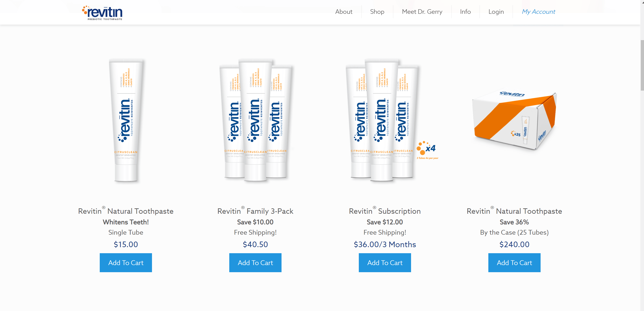Select the Shop navigation tab
The width and height of the screenshot is (644, 311).
[377, 11]
